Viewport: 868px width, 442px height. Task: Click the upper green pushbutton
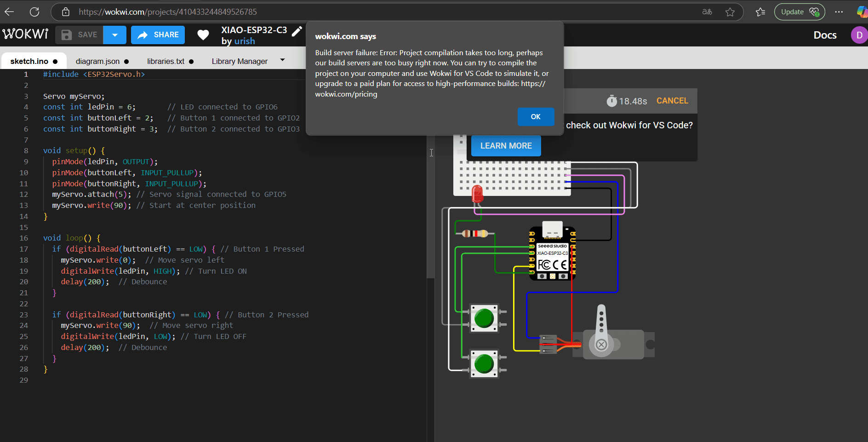(484, 318)
